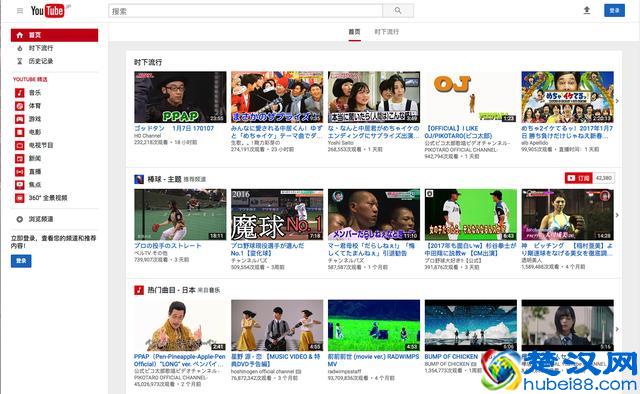Open the めちゃイケ video thumbnail

click(567, 97)
